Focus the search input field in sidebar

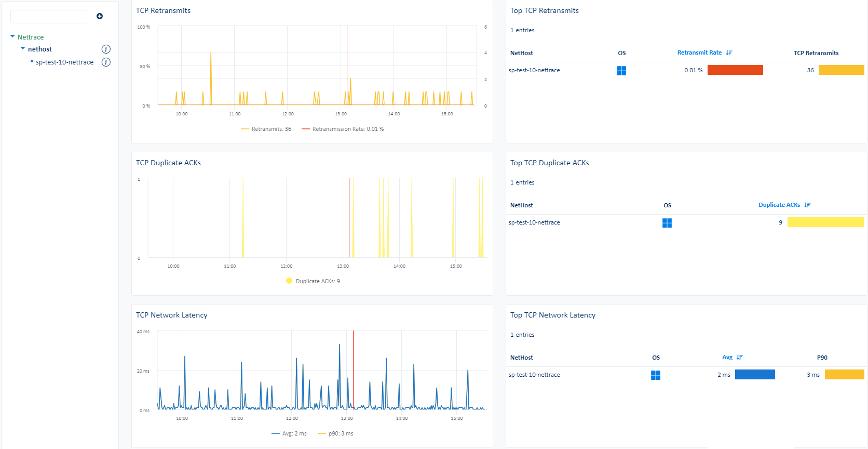(49, 17)
